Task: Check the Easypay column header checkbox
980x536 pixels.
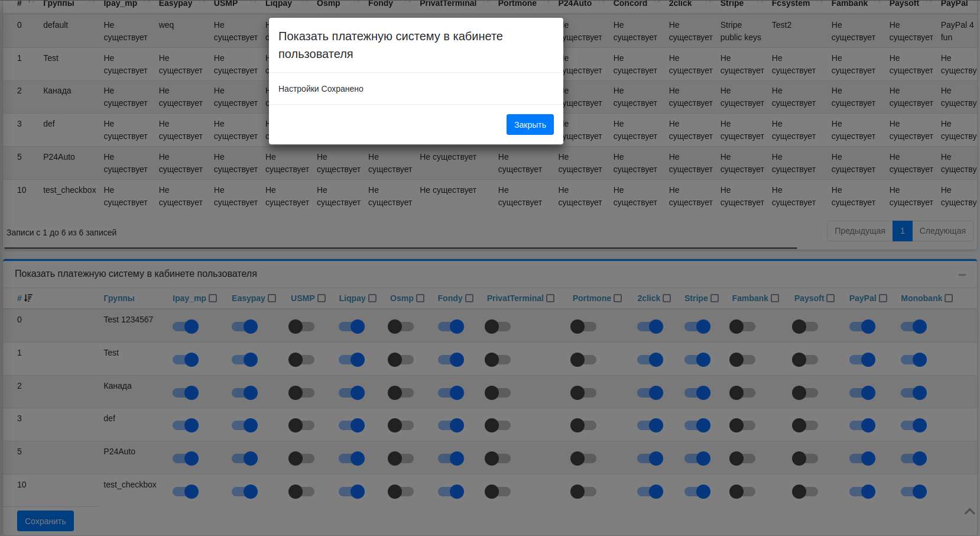Action: (272, 298)
